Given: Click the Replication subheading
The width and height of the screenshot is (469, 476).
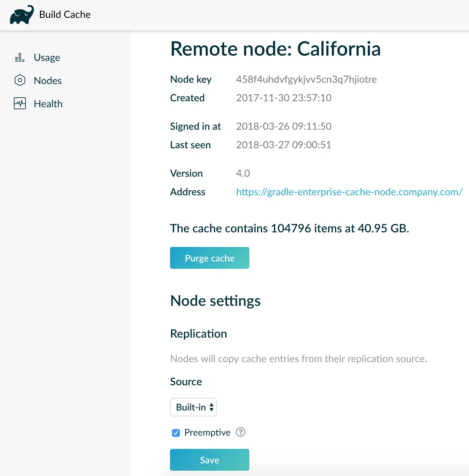Looking at the screenshot, I should pyautogui.click(x=198, y=334).
